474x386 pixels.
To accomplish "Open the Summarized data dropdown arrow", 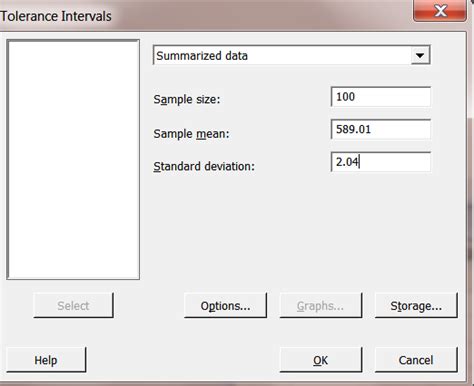I will pyautogui.click(x=420, y=55).
